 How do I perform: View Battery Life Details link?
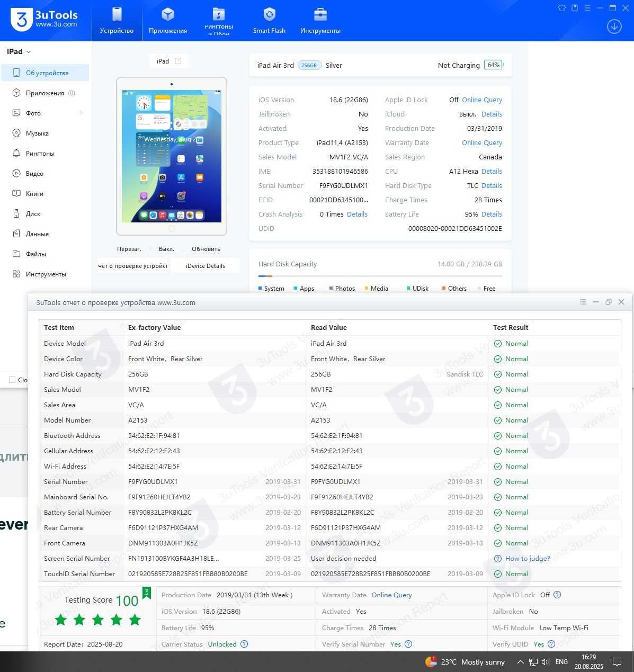point(492,214)
